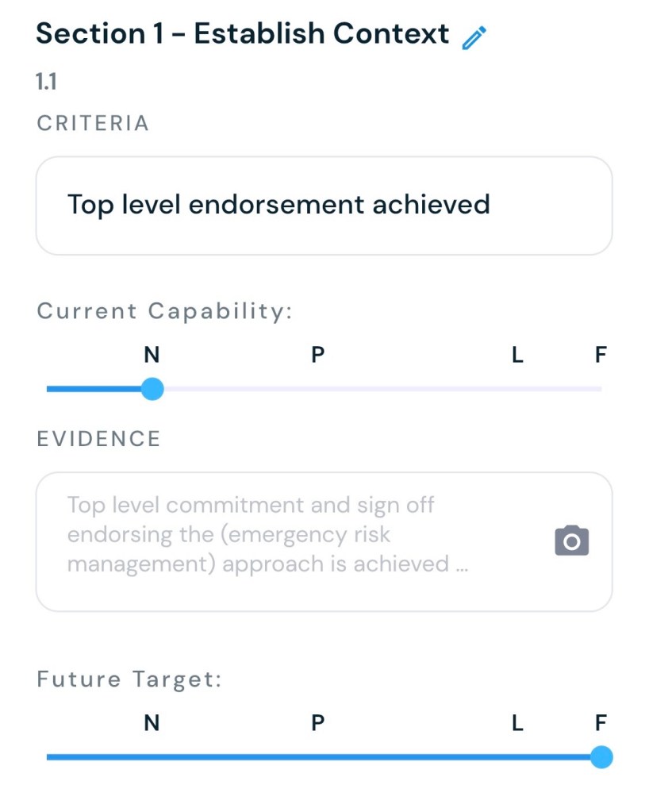This screenshot has height=812, width=649.
Task: Click the EVIDENCE label
Action: [99, 439]
